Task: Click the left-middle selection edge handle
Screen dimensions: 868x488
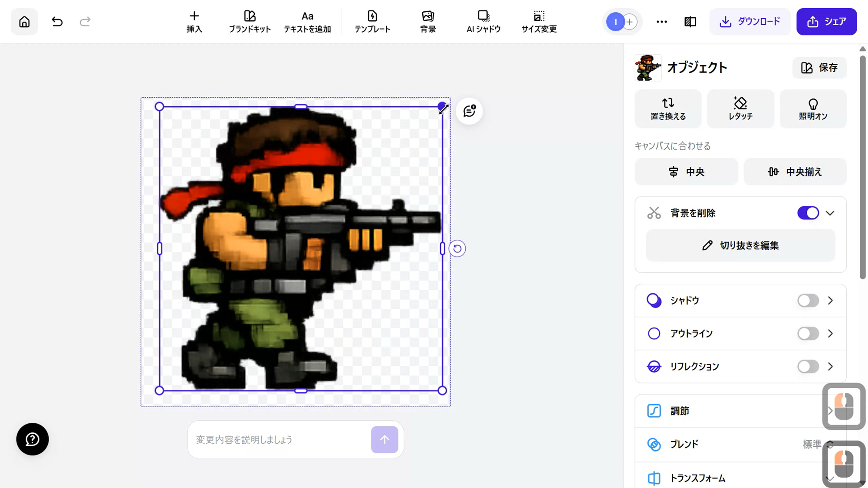Action: [x=159, y=249]
